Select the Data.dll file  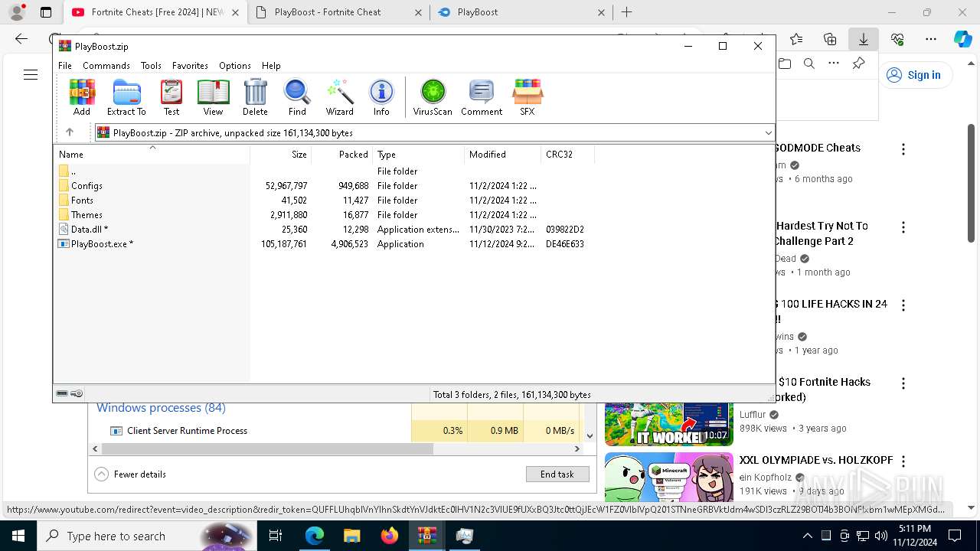coord(324,230)
